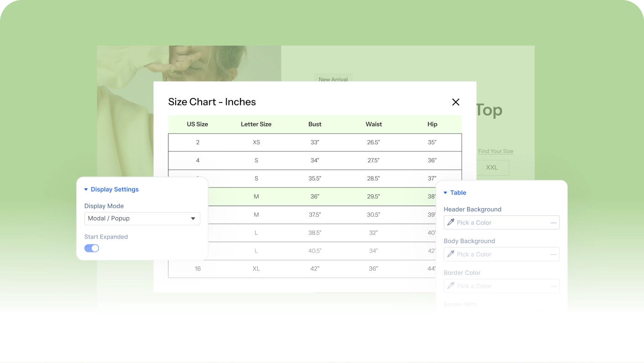Click the Bust column header
The image size is (644, 363).
click(315, 124)
